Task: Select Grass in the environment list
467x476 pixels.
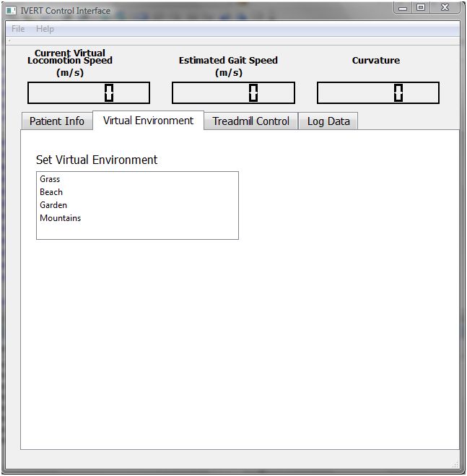Action: point(51,179)
